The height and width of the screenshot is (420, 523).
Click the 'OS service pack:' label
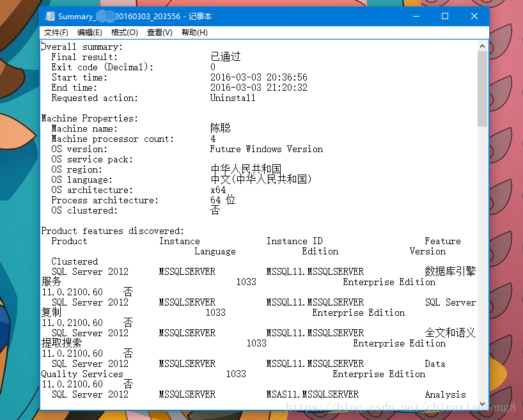point(92,159)
